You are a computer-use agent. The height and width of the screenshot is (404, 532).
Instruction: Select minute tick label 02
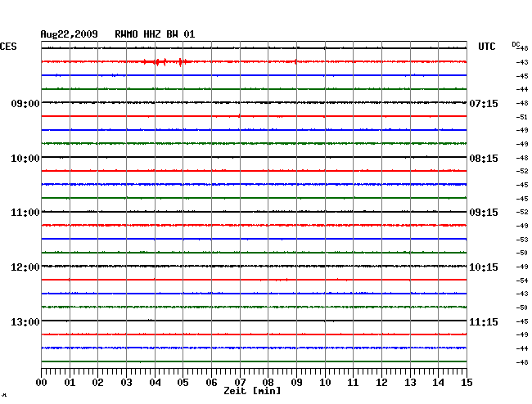click(x=97, y=382)
